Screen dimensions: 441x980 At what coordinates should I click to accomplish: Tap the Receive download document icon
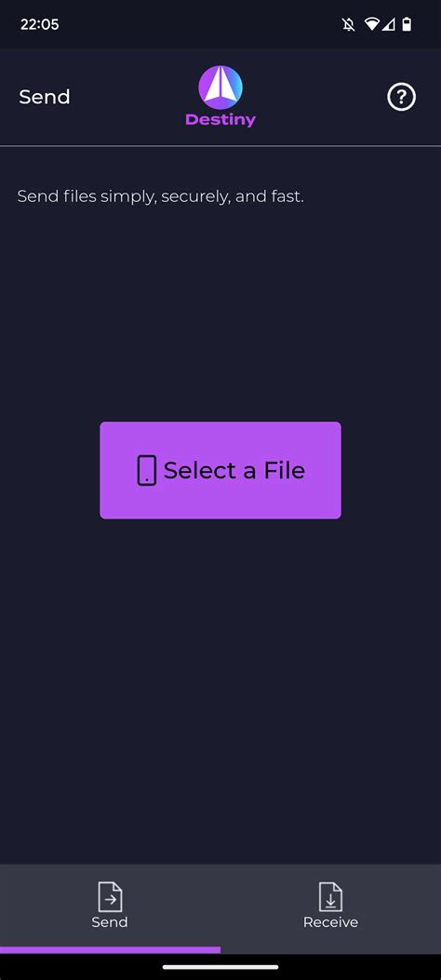click(x=330, y=897)
